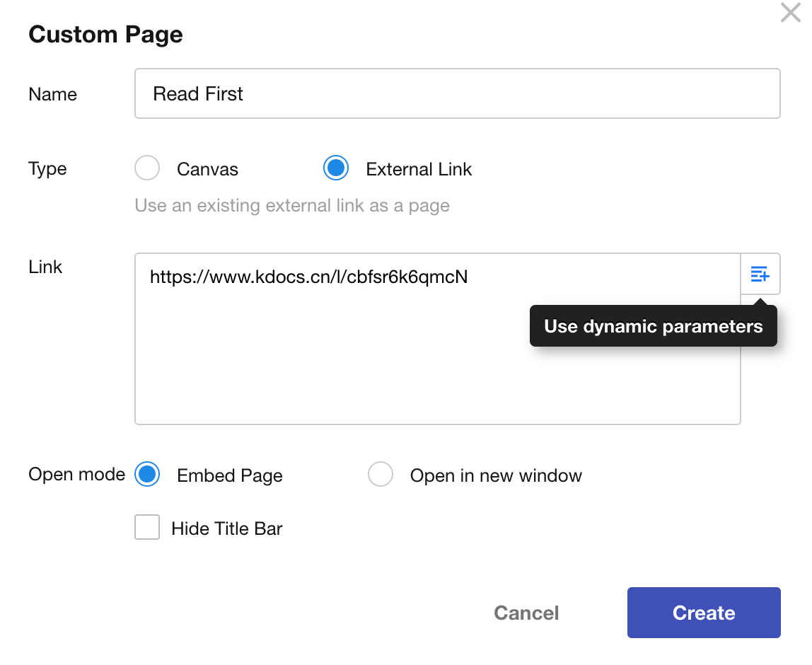Click the Use dynamic parameters icon
The image size is (812, 665).
[x=760, y=274]
